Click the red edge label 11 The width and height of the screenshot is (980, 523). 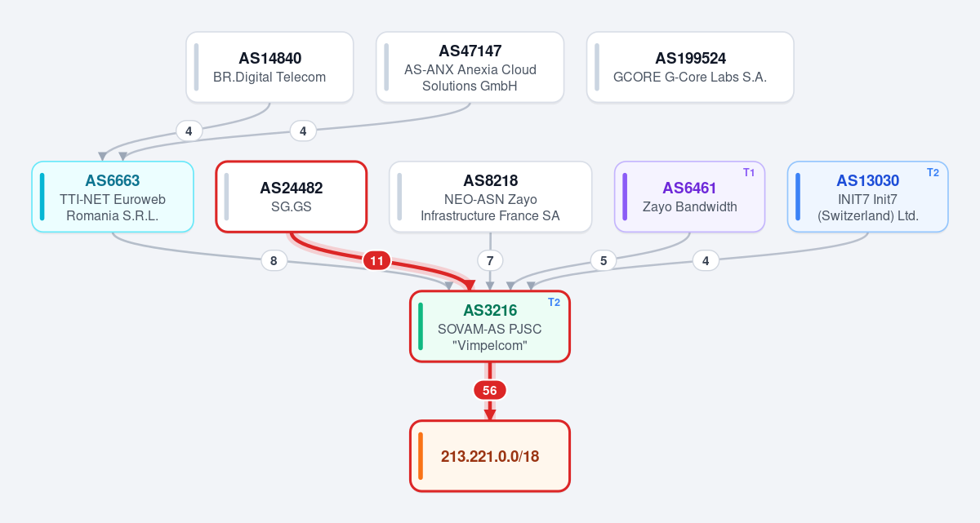(x=376, y=261)
